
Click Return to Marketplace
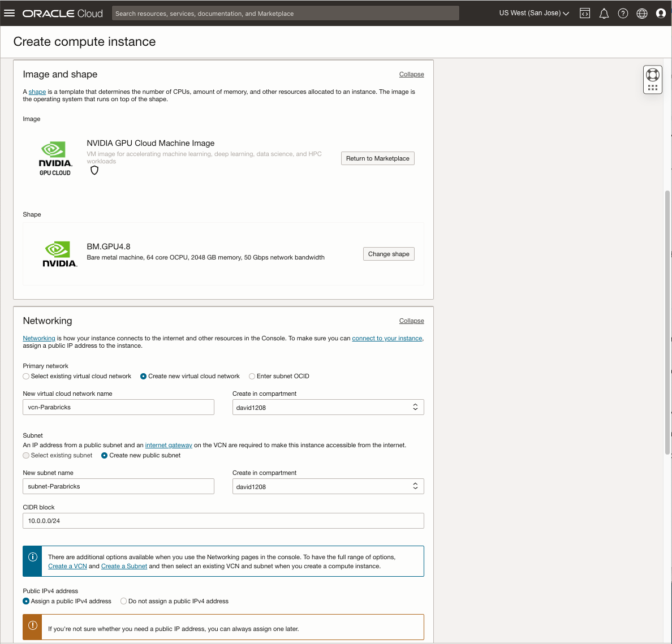[377, 158]
